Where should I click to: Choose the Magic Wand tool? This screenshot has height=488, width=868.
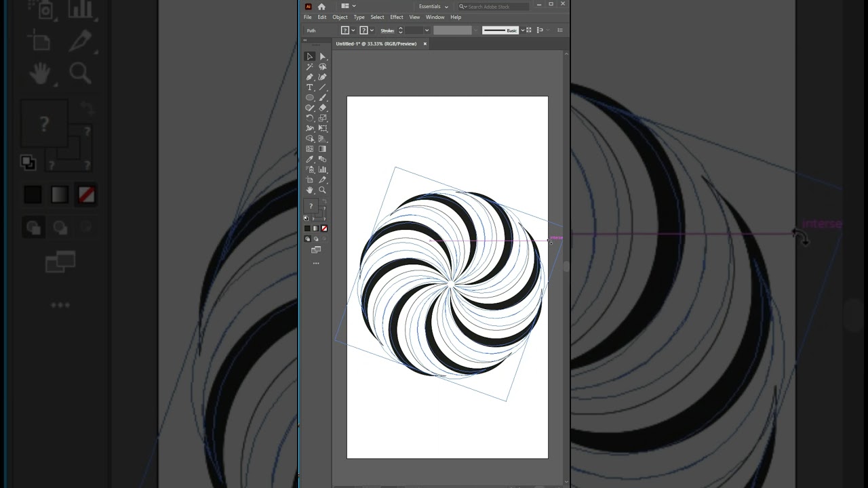coord(310,67)
